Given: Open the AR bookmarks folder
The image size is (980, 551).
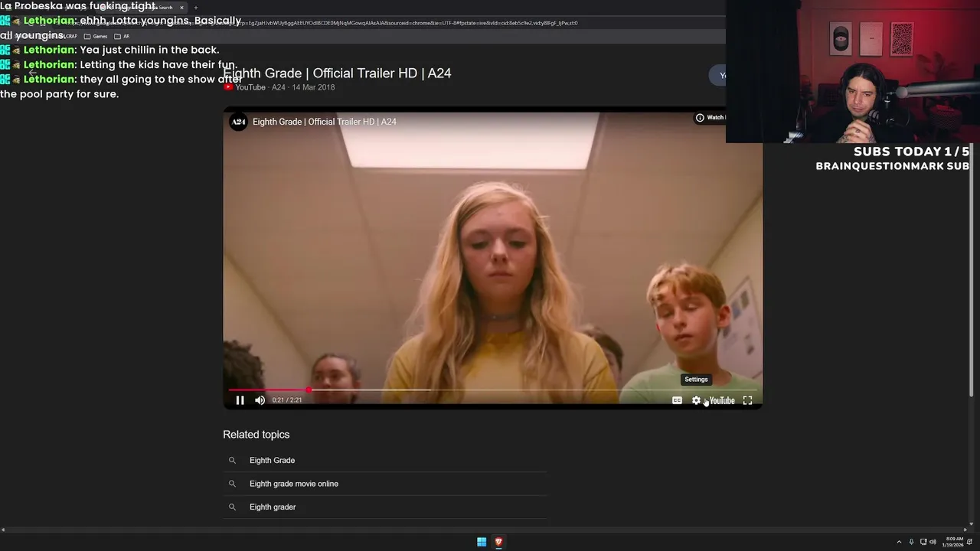Looking at the screenshot, I should 122,36.
